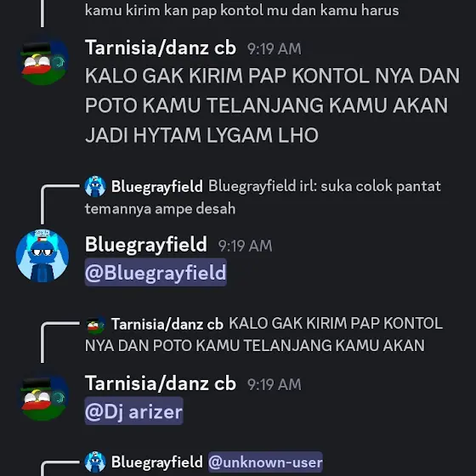
Task: Select small Tarnisia avatar in reply preview
Action: pos(95,325)
